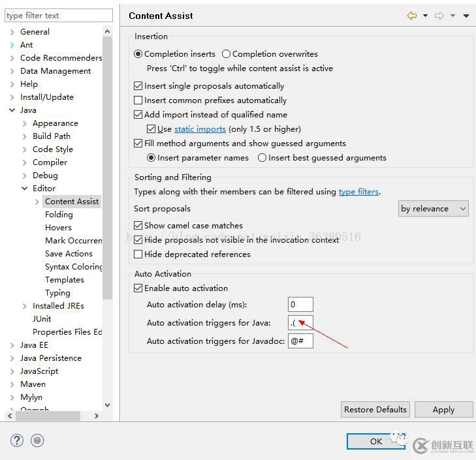476x460 pixels.
Task: Select Insert best guessed arguments option
Action: click(x=262, y=158)
